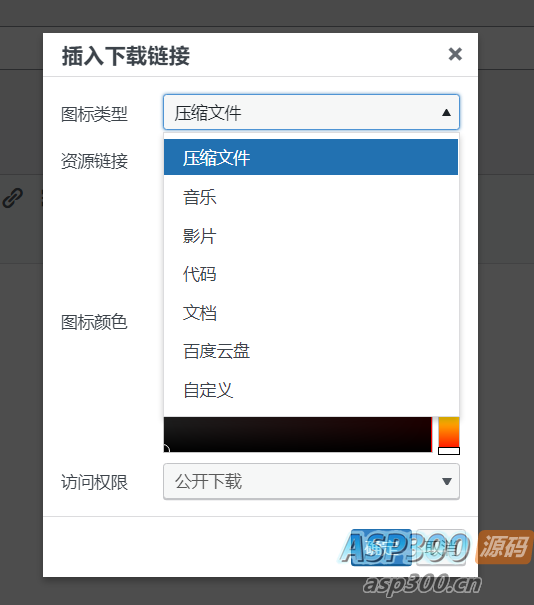Screen dimensions: 534x605
Task: Close the 插入下载链接 dialog
Action: click(x=455, y=54)
